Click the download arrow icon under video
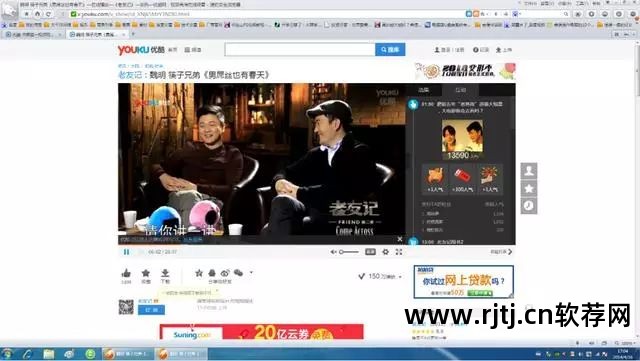This screenshot has height=361, width=640. pyautogui.click(x=165, y=273)
